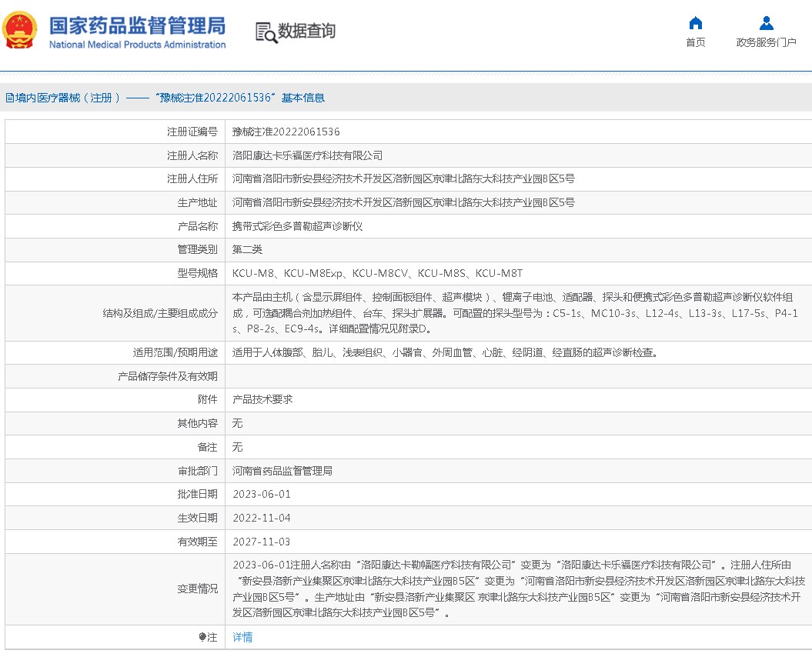Open the 政务服务门户 text link
Image resolution: width=812 pixels, height=657 pixels.
pos(766,42)
